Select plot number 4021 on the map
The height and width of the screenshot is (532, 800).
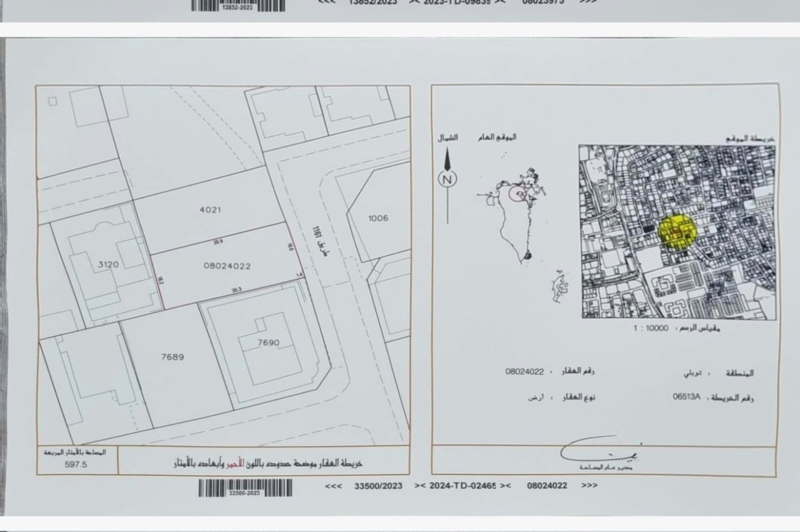210,210
